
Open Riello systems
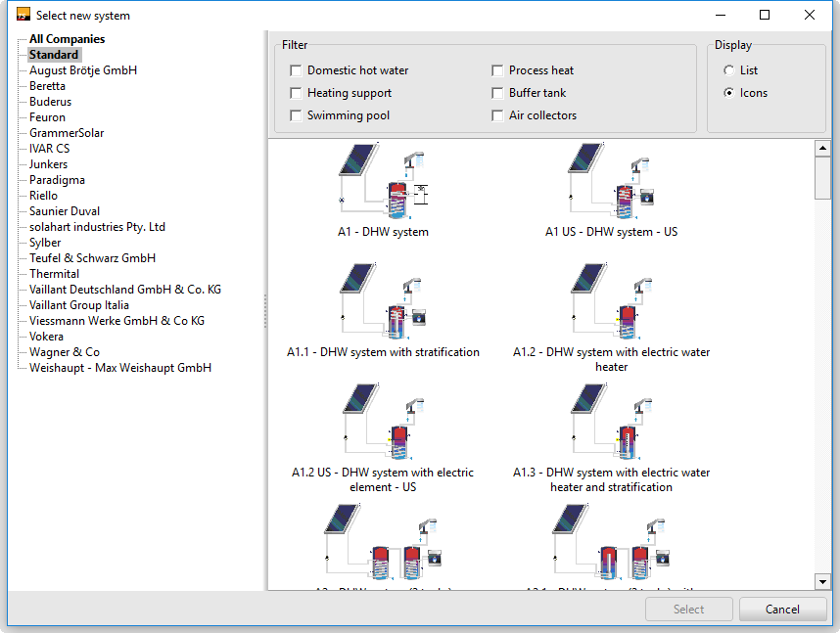click(43, 196)
